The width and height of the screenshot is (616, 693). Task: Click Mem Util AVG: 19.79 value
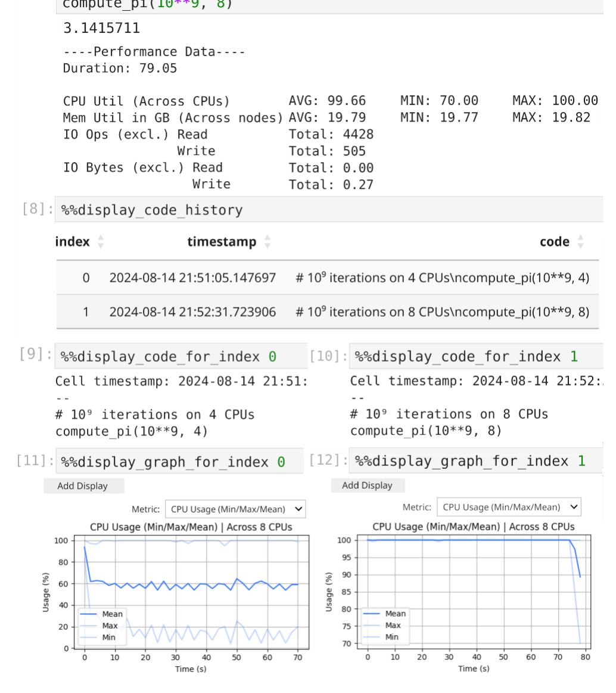[x=328, y=117]
